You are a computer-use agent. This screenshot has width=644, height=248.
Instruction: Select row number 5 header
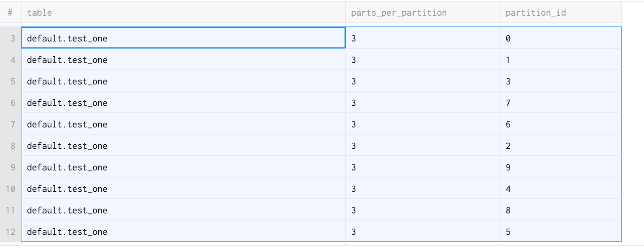point(11,82)
